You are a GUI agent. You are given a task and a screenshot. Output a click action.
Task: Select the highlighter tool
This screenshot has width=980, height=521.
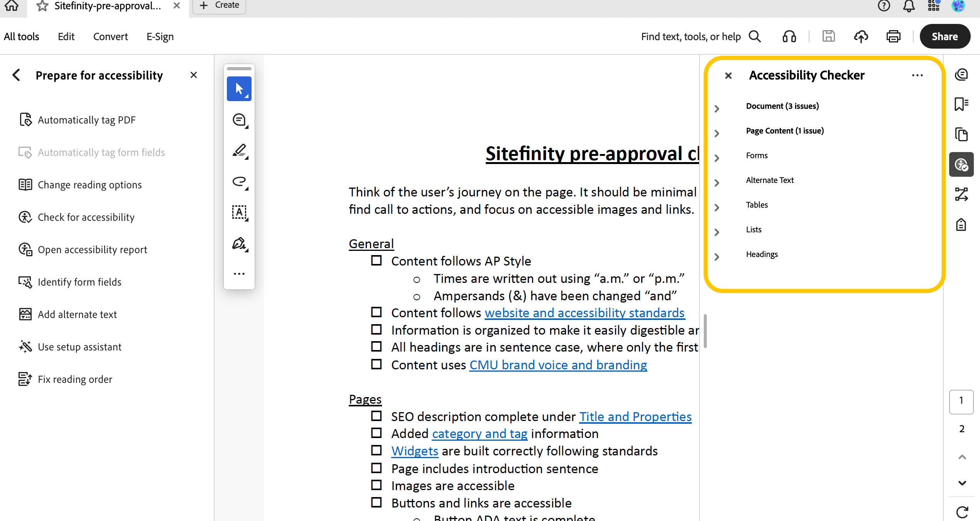tap(240, 151)
